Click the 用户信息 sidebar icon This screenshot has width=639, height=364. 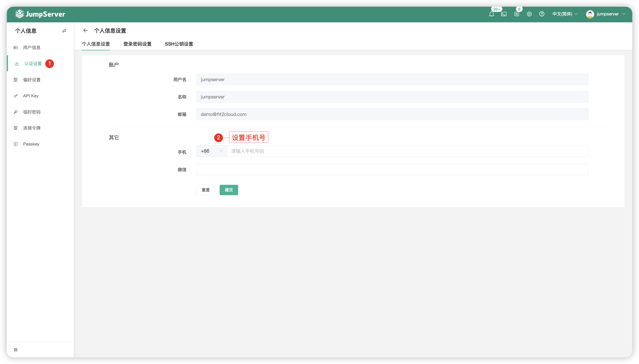pyautogui.click(x=15, y=47)
